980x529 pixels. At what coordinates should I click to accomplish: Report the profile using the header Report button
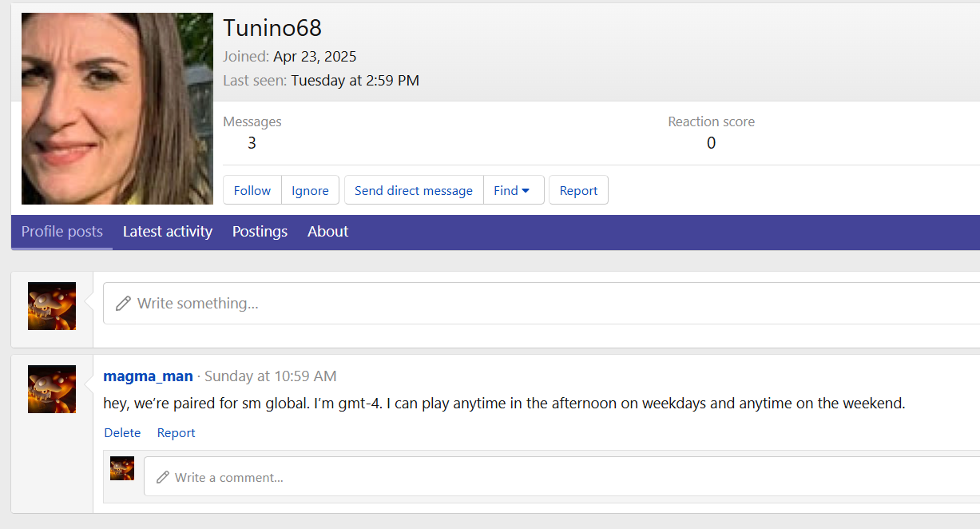[x=578, y=190]
